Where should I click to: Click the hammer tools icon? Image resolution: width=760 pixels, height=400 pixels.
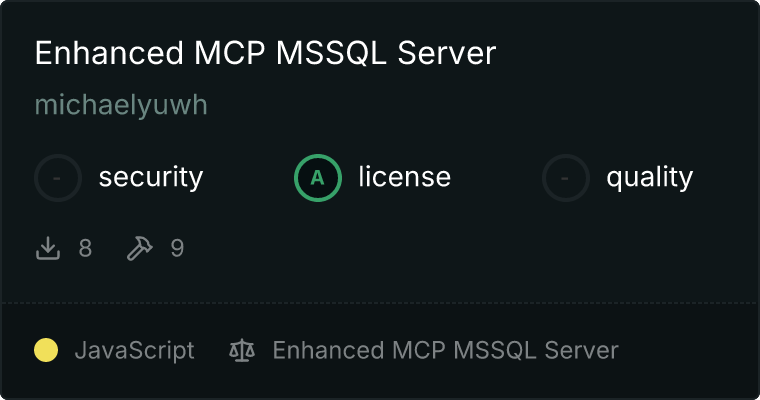140,248
